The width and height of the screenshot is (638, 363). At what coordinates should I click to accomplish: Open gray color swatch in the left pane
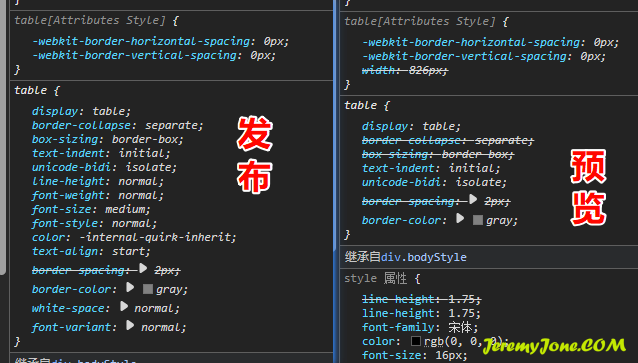(x=148, y=289)
